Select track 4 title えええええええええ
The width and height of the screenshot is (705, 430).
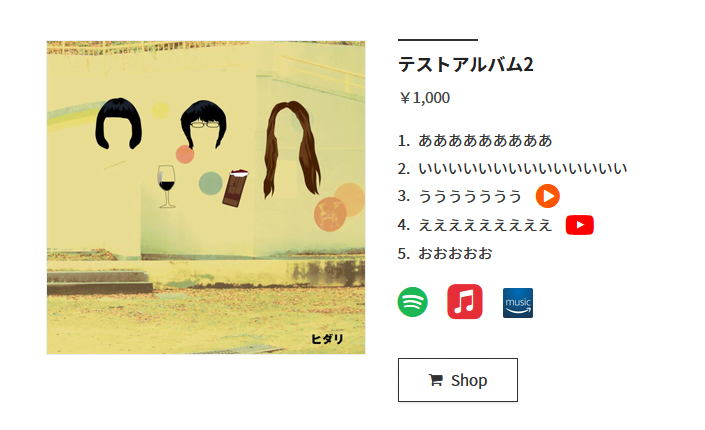(x=485, y=224)
